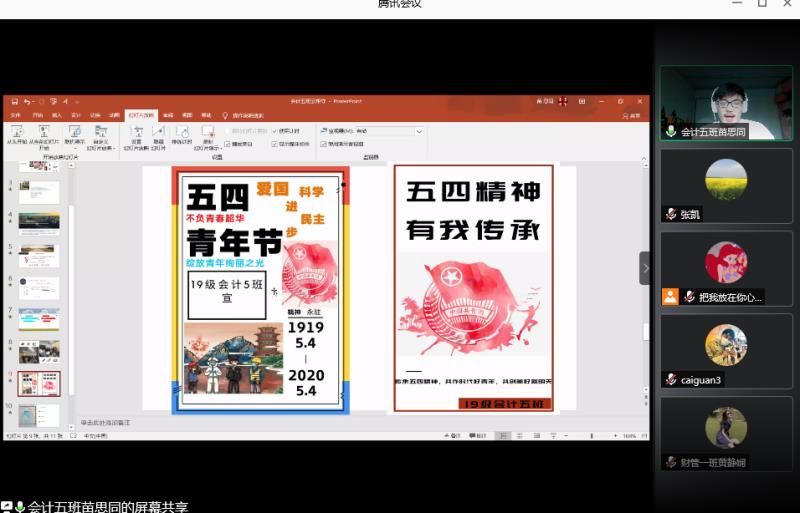Switch to the Home (开始) ribbon tab

tap(38, 115)
